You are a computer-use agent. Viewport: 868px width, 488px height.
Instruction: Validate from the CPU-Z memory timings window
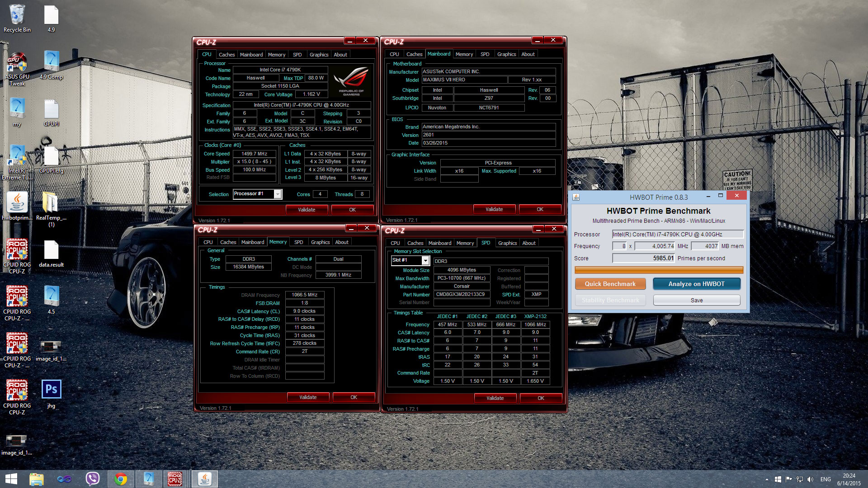308,397
